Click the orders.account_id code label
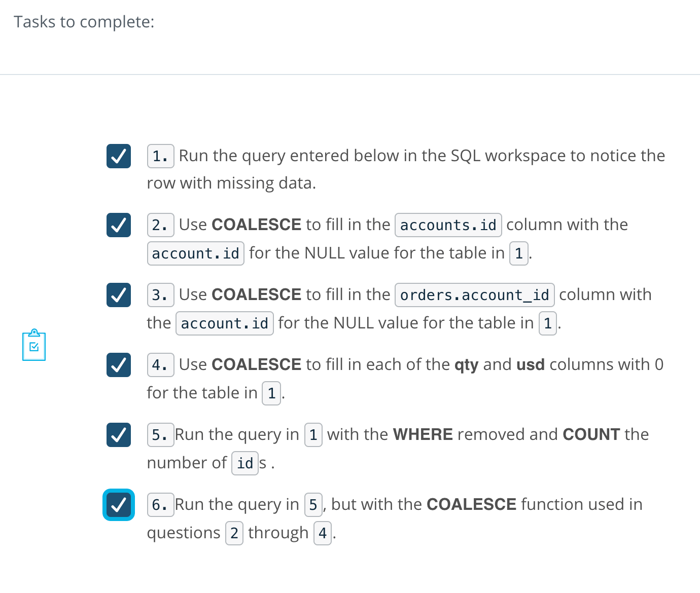Viewport: 700px width, 593px height. pyautogui.click(x=474, y=294)
